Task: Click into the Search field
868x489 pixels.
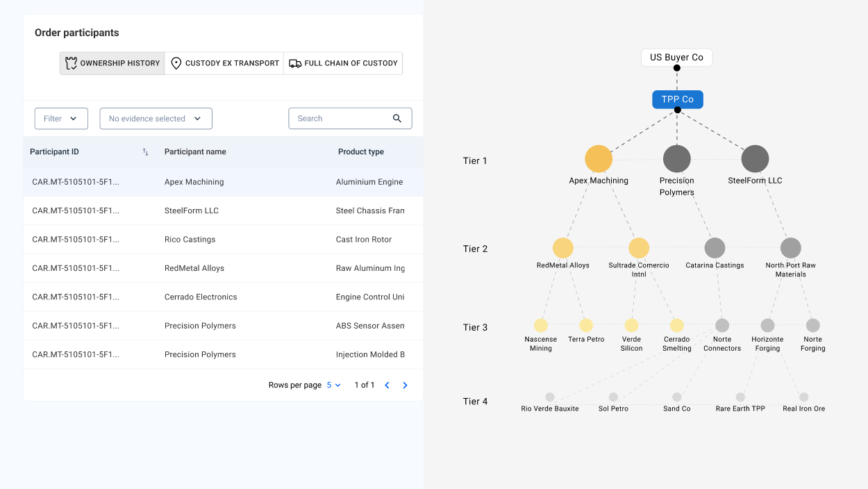Action: pyautogui.click(x=350, y=119)
